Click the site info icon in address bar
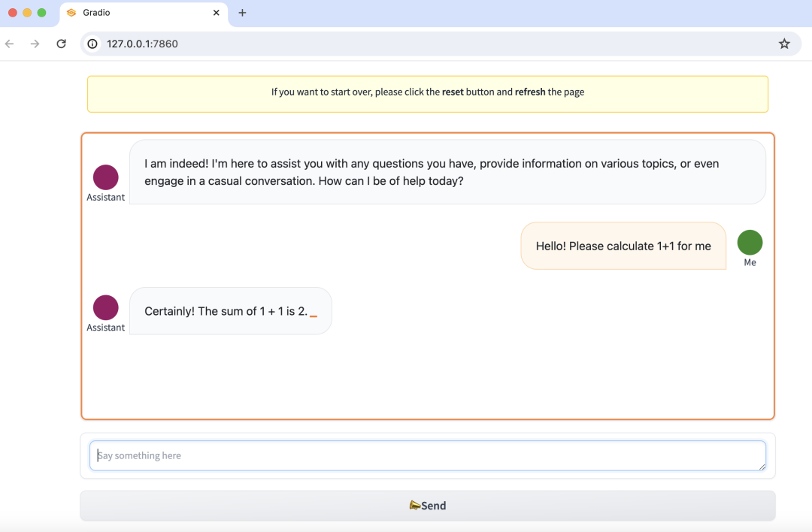 click(92, 44)
